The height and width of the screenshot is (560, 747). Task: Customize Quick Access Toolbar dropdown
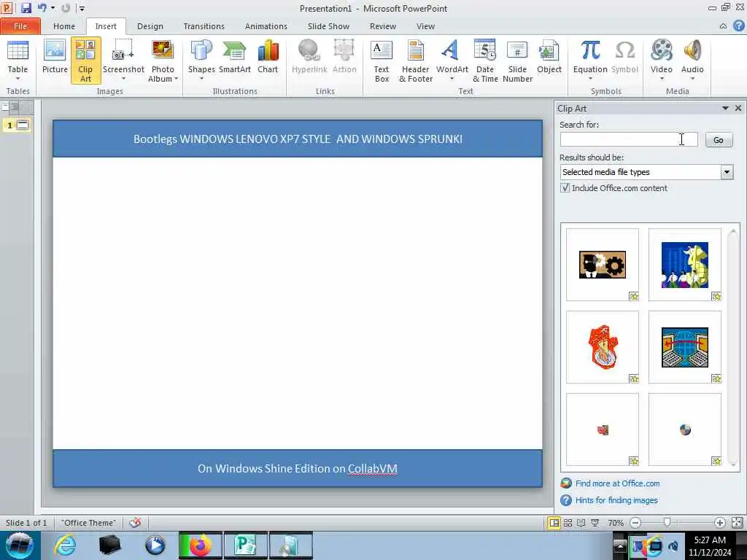tap(82, 9)
